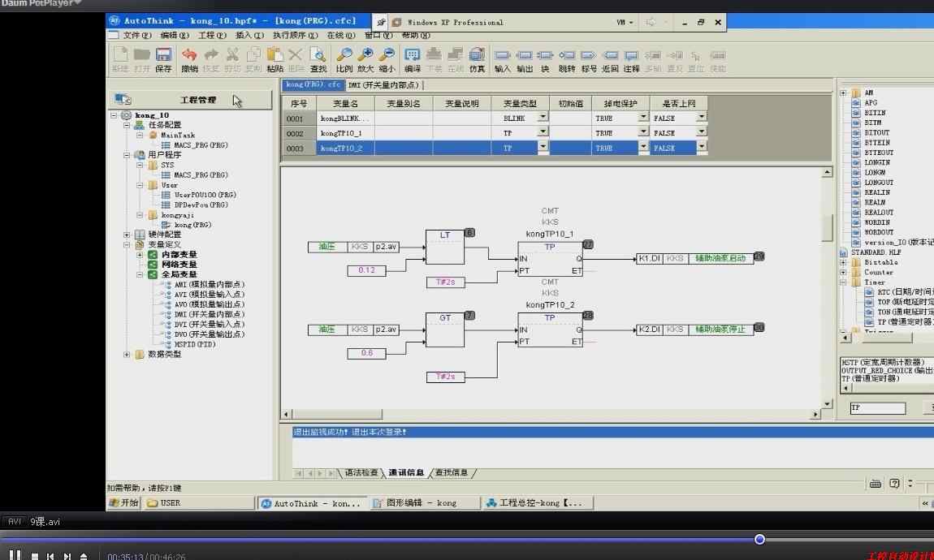Click the 0.12 constant input box
The height and width of the screenshot is (560, 934).
366,270
